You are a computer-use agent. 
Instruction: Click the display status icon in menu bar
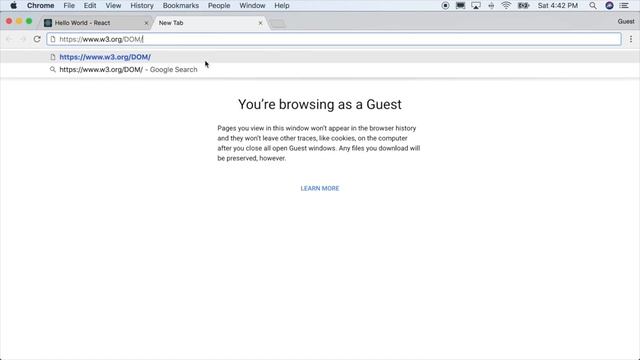click(x=460, y=5)
